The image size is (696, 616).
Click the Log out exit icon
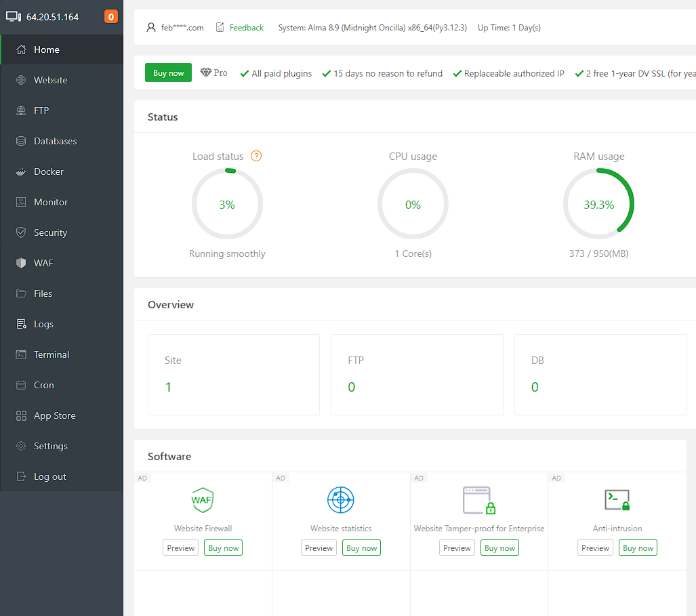pos(21,476)
